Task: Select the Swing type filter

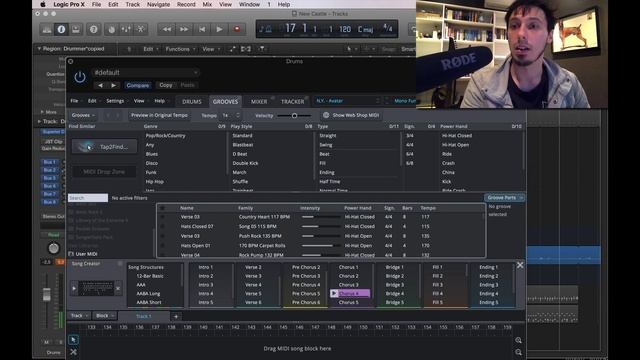Action: point(326,145)
